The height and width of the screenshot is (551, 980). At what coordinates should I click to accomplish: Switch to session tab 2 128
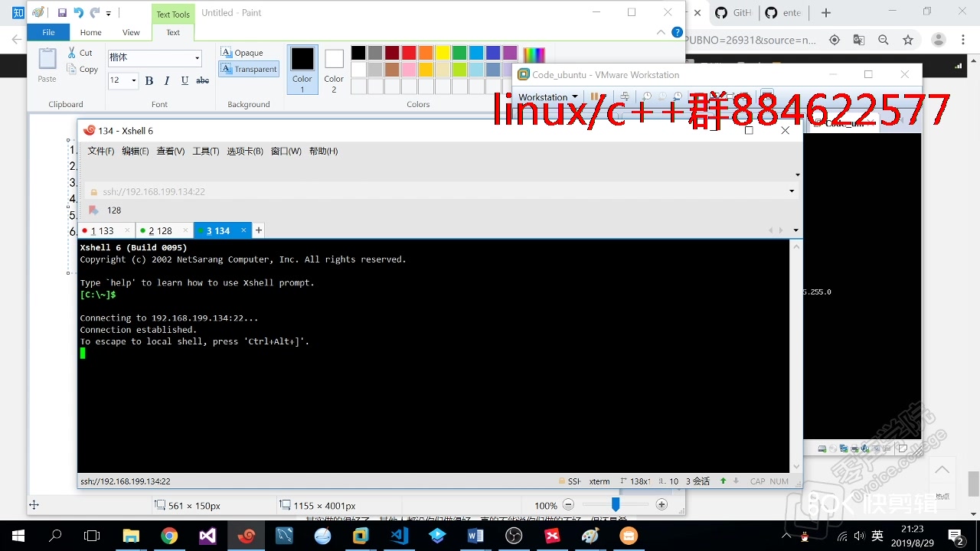coord(164,230)
